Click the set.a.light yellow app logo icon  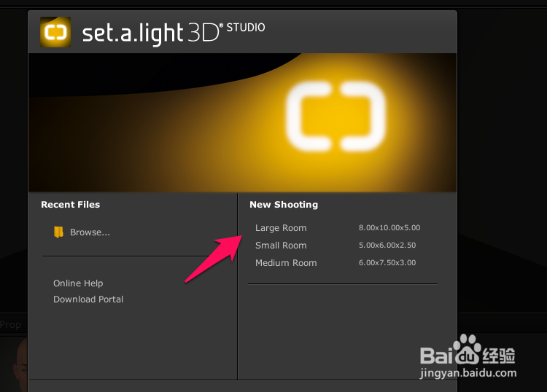(x=55, y=32)
